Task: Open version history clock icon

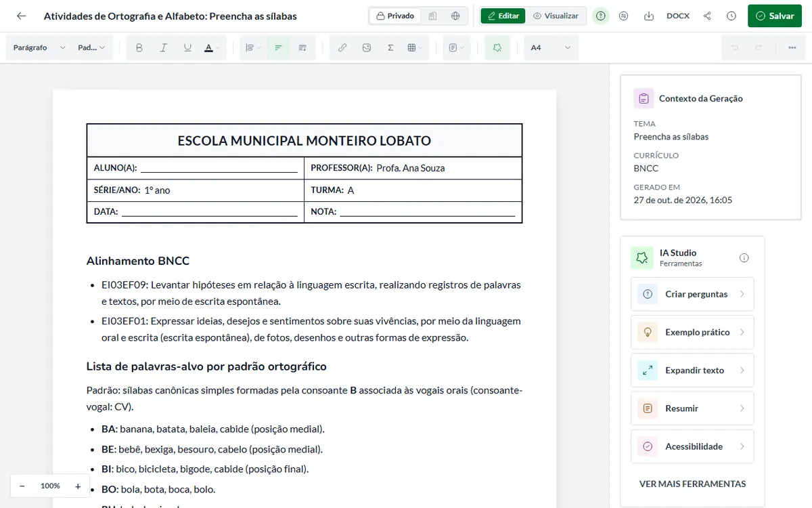Action: click(x=731, y=16)
